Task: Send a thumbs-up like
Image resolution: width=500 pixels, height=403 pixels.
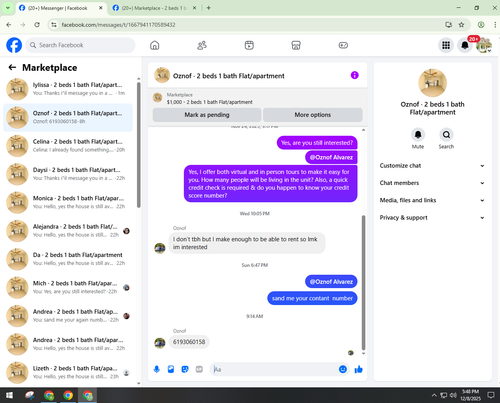Action: (x=359, y=369)
